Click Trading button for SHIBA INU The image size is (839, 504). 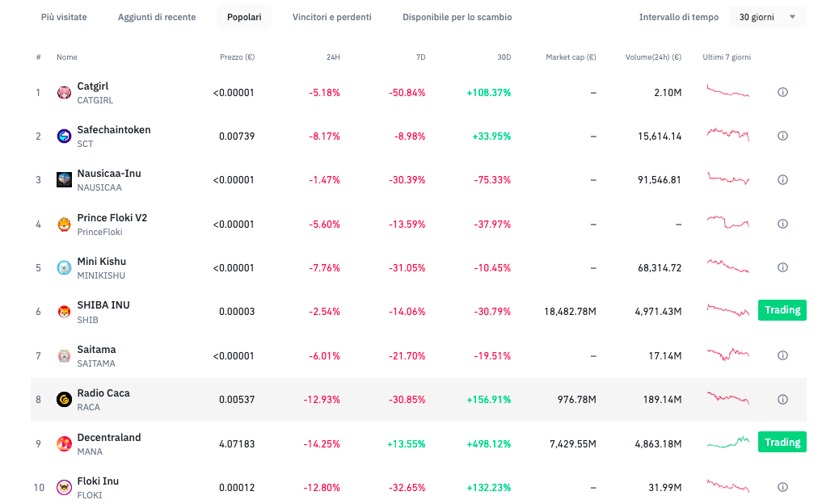[x=782, y=310]
